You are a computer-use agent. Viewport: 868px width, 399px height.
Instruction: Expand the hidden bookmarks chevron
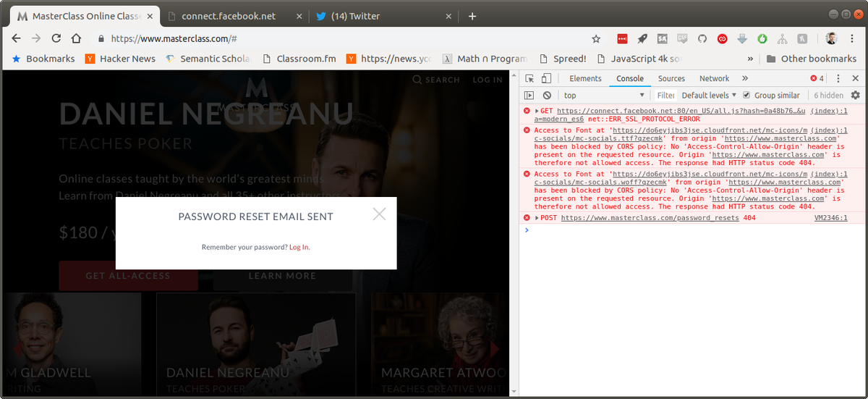pos(750,59)
